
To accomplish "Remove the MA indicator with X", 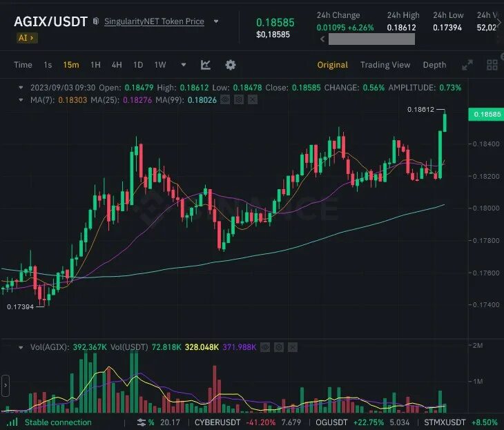I will (253, 100).
